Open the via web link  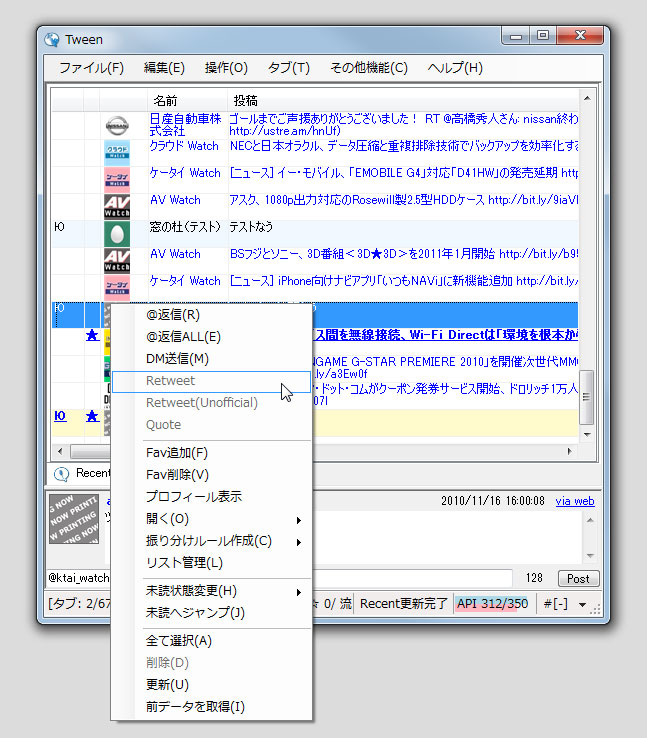(575, 501)
